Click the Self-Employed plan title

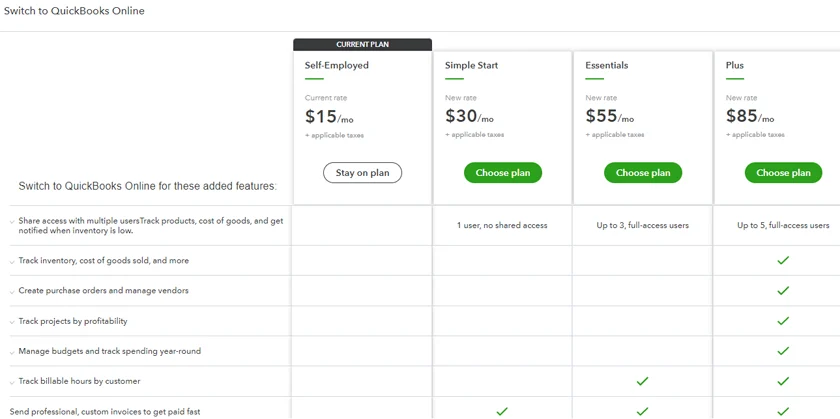pos(336,65)
